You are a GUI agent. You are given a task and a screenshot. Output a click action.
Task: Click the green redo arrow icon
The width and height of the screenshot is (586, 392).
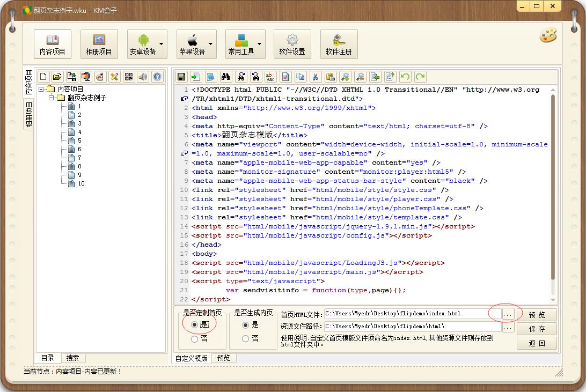point(420,77)
